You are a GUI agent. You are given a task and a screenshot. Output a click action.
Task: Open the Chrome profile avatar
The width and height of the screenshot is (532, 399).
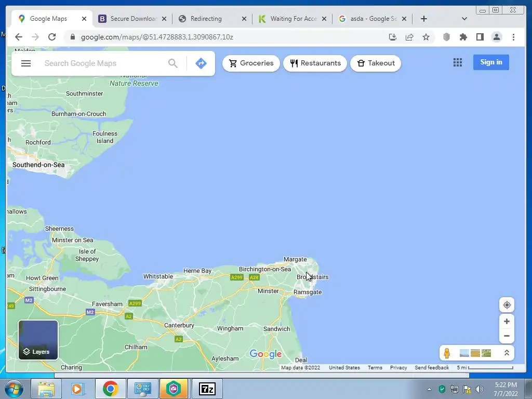[497, 37]
